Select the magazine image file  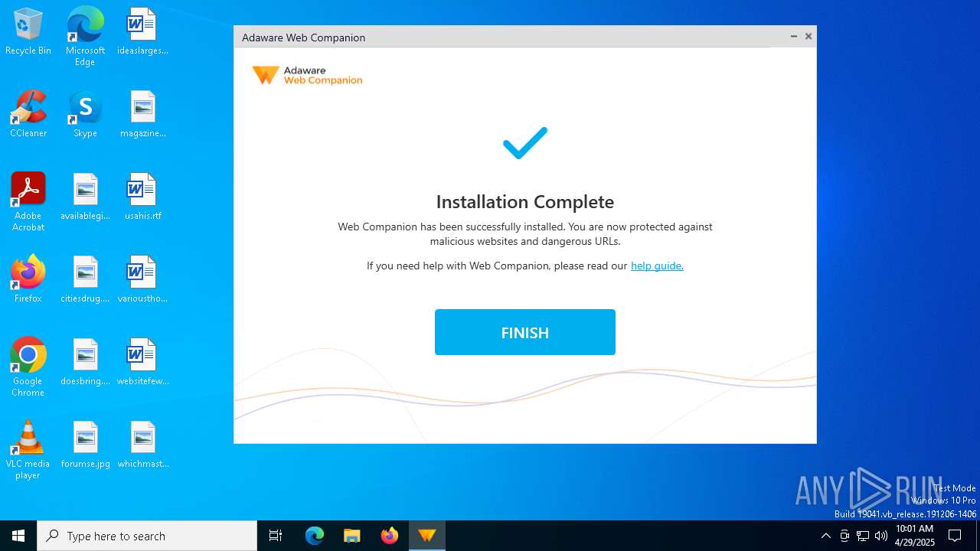[x=142, y=115]
